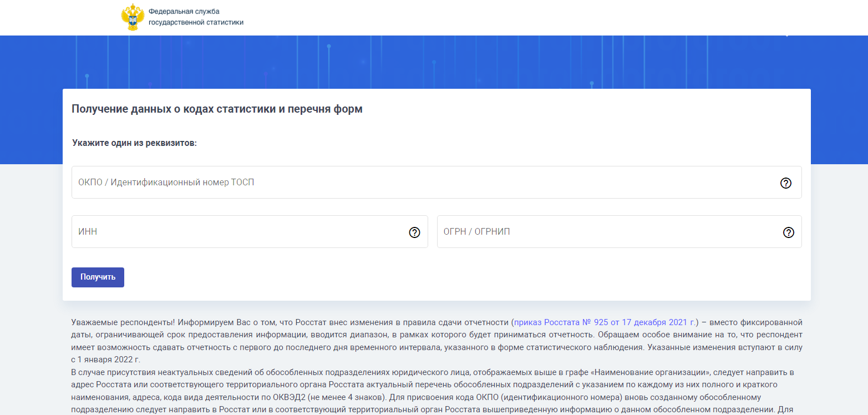Click the Уважаемые респонденты paragraph opening
This screenshot has width=868, height=415.
[123, 322]
